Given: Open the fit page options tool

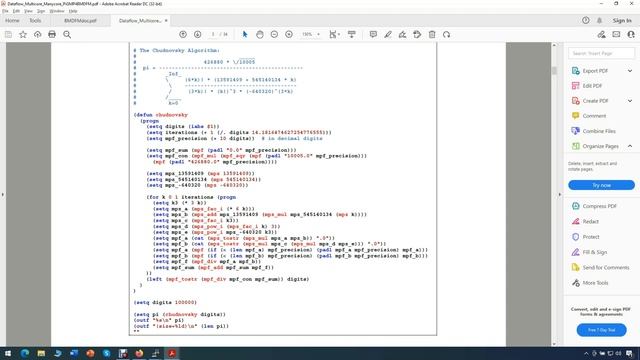Looking at the screenshot, I should pyautogui.click(x=334, y=35).
